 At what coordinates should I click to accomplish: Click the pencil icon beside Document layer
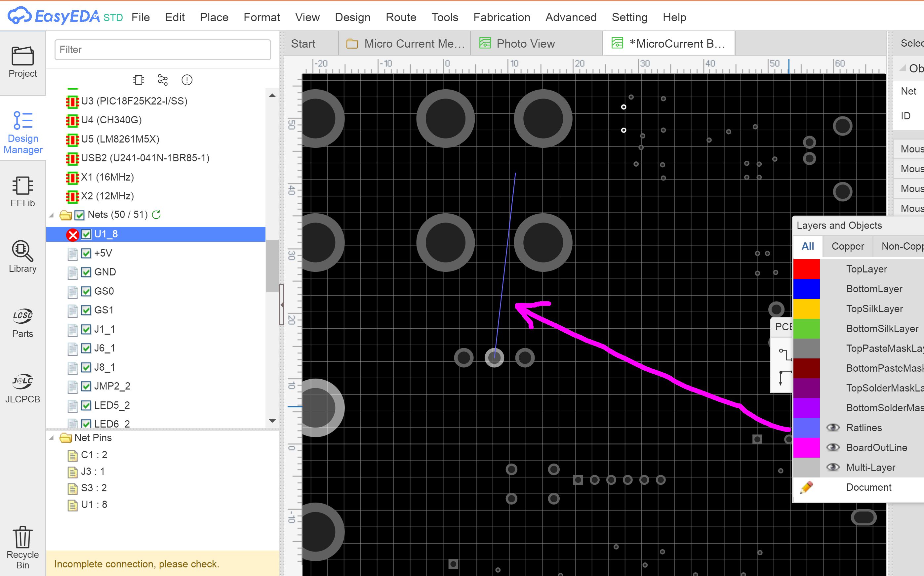(807, 487)
